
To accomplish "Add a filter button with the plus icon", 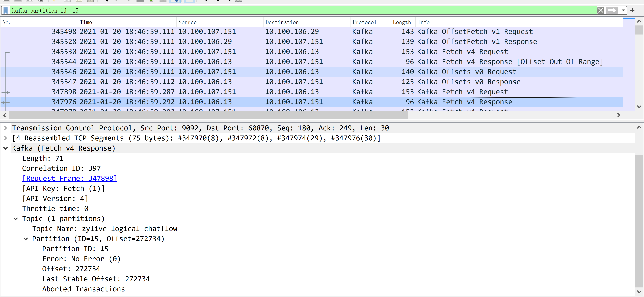I will coord(632,11).
